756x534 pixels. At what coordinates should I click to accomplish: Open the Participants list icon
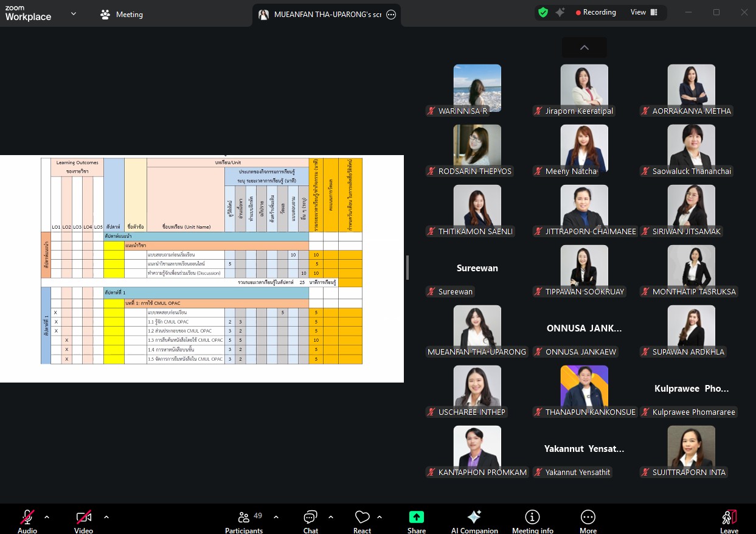click(244, 518)
